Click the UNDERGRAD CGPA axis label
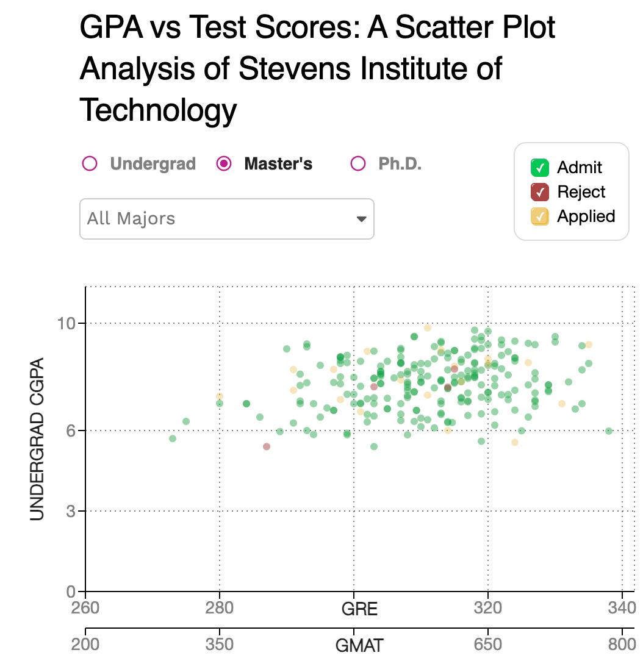Screen dimensions: 643x672 [37, 438]
